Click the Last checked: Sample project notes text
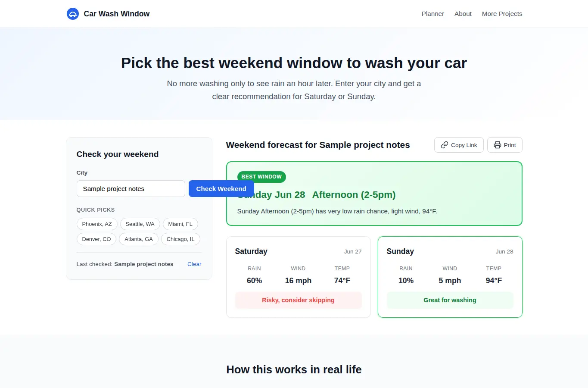This screenshot has width=588, height=388. pos(125,264)
